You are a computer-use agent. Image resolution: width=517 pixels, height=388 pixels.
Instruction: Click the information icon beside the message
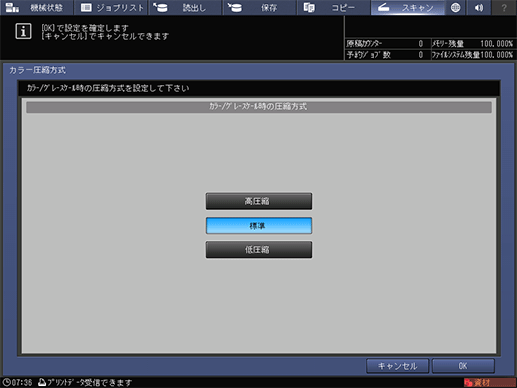coord(23,31)
